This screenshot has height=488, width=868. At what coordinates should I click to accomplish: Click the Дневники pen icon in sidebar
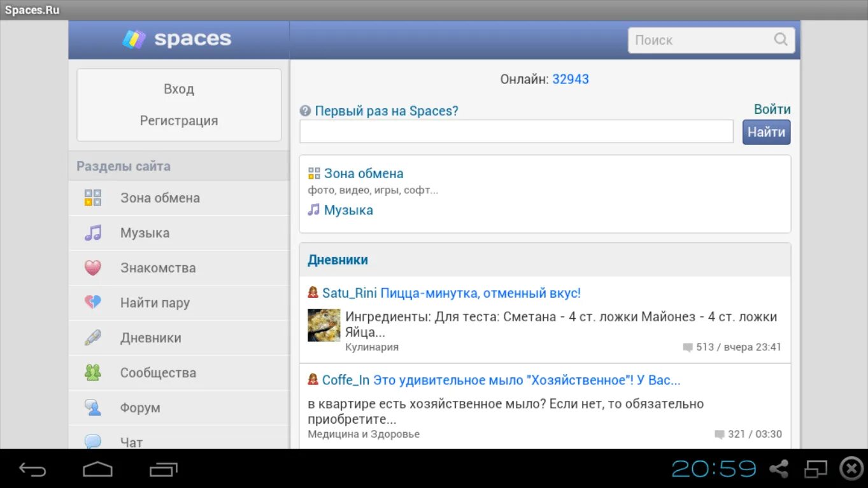click(93, 338)
